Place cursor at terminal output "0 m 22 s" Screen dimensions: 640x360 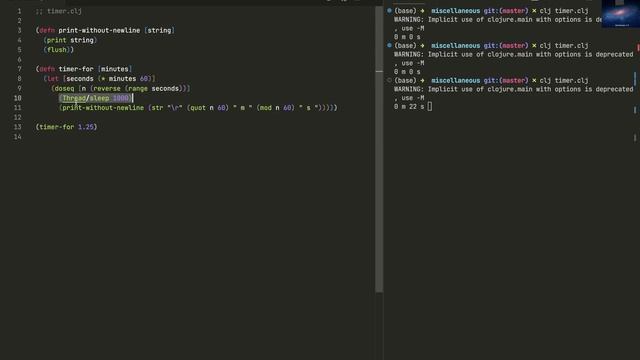click(409, 107)
